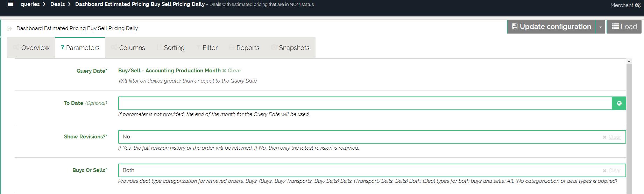
Task: Open the Buys Or Sells dropdown
Action: pos(360,171)
